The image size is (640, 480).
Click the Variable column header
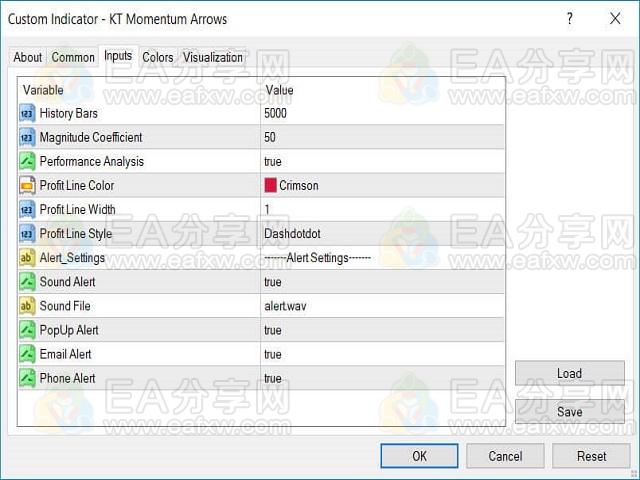[x=43, y=90]
